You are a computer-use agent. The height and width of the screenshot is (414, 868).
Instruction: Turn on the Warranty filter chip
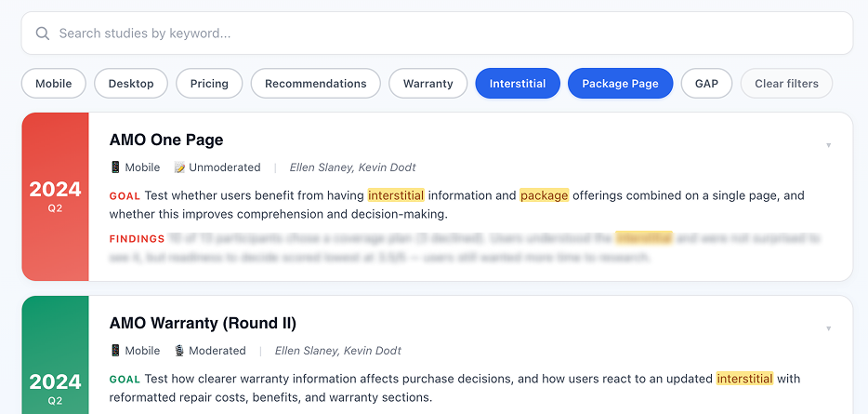tap(427, 84)
